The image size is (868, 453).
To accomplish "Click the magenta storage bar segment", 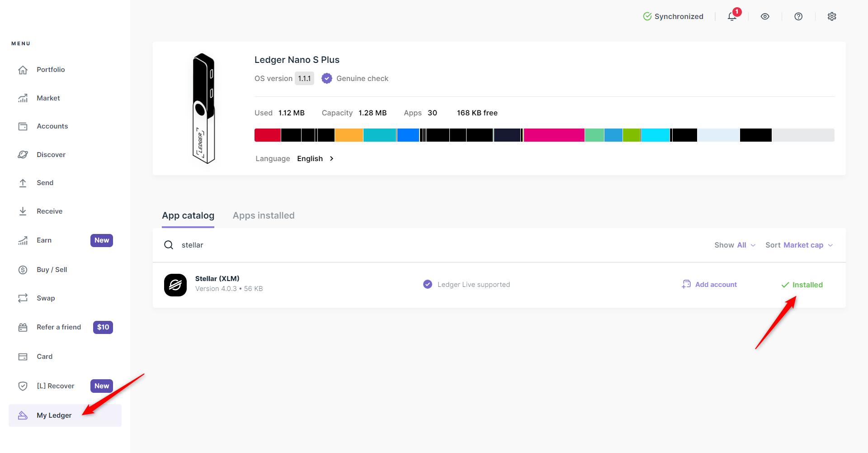I will (554, 135).
